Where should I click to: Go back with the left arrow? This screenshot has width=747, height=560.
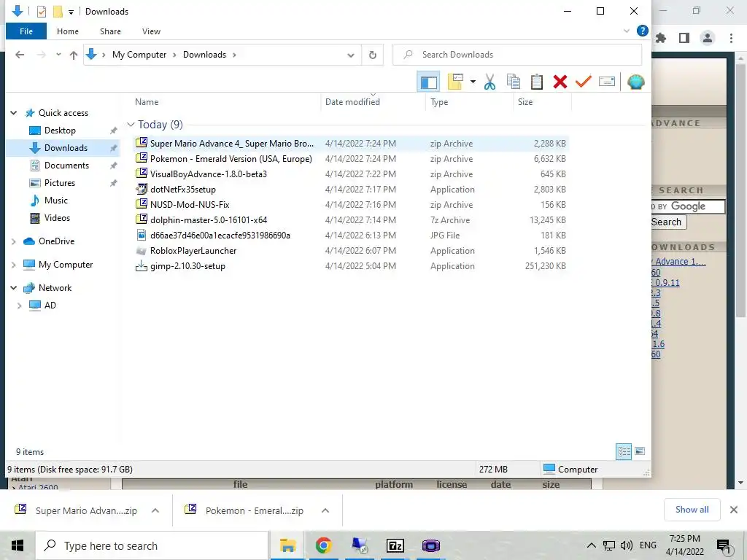[x=20, y=55]
